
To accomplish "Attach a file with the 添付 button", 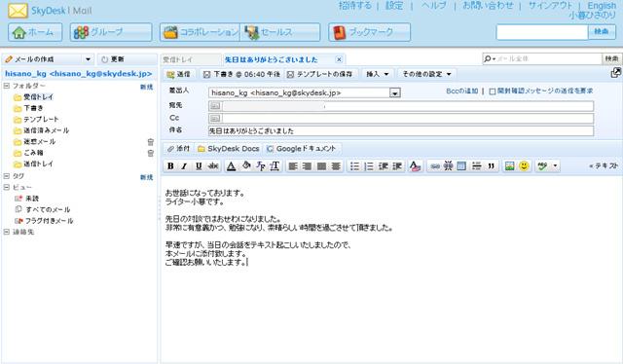I will [x=179, y=149].
